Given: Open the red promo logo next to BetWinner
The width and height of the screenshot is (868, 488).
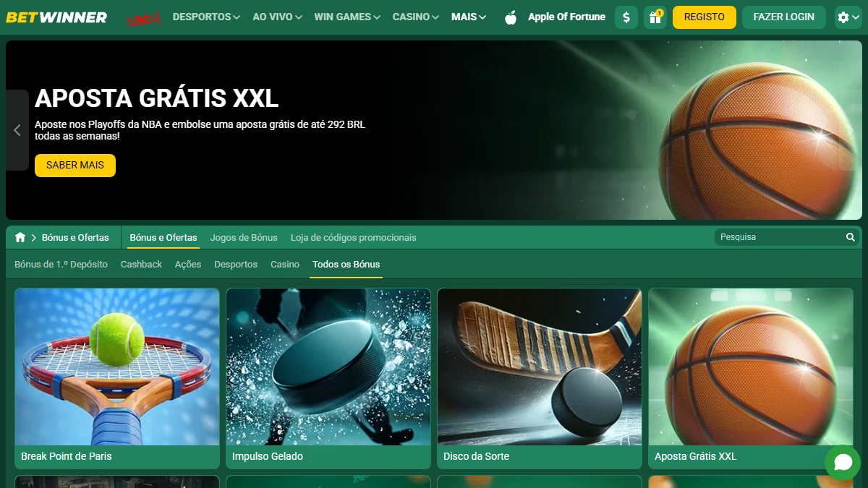Looking at the screenshot, I should click(x=143, y=17).
